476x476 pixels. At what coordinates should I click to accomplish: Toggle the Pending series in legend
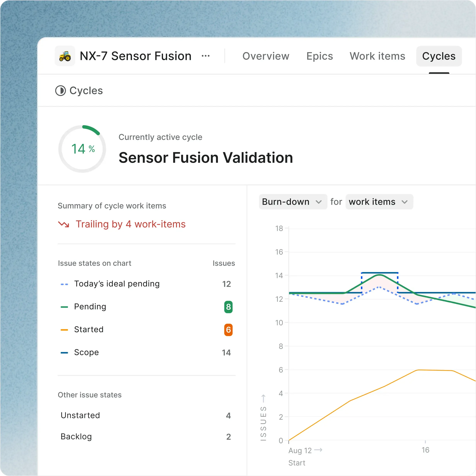click(90, 307)
